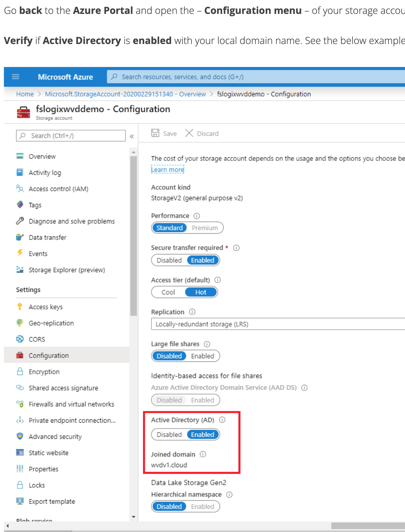This screenshot has width=405, height=532.
Task: Click the Properties bars icon
Action: (20, 468)
